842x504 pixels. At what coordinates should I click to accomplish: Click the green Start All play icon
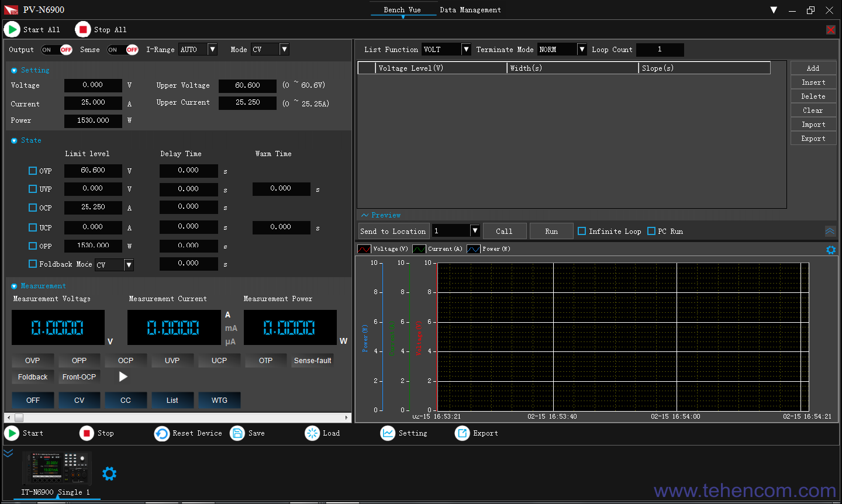[12, 29]
